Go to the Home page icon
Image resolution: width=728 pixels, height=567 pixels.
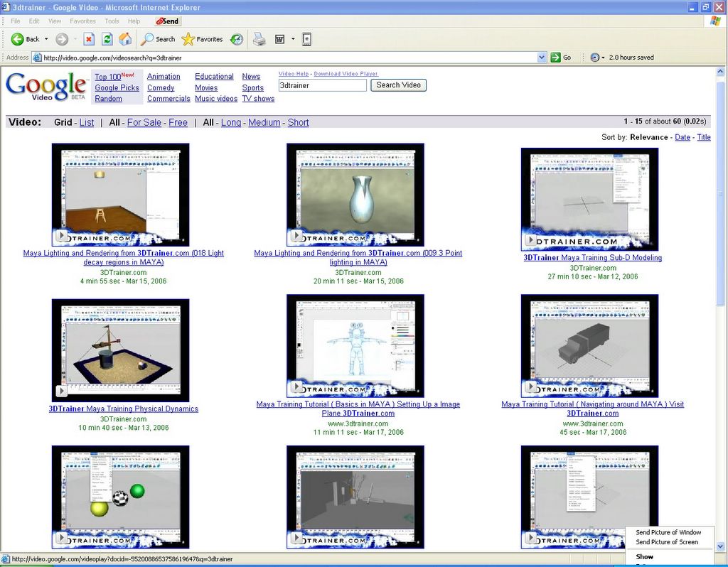click(125, 40)
